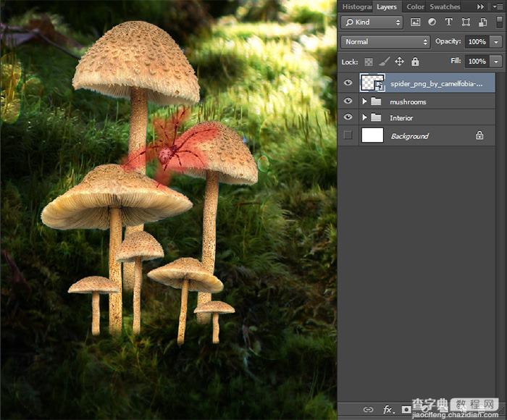
Task: Click the Background layer lock icon
Action: (479, 135)
